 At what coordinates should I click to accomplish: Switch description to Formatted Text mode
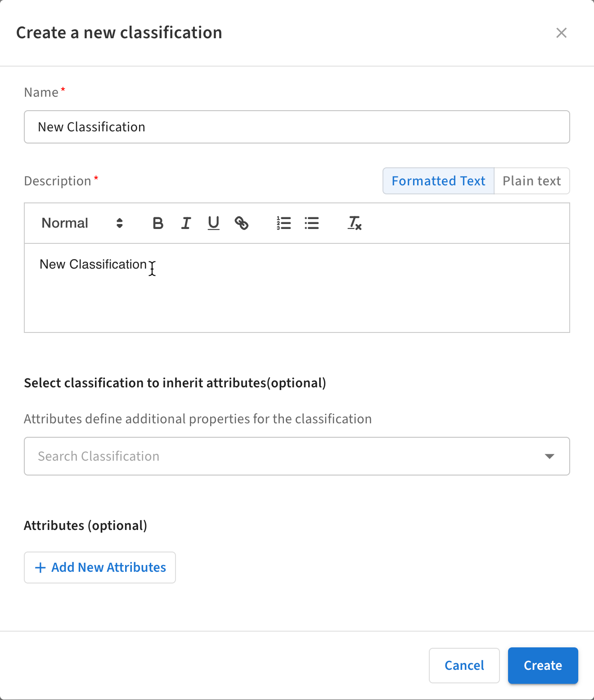[x=438, y=181]
